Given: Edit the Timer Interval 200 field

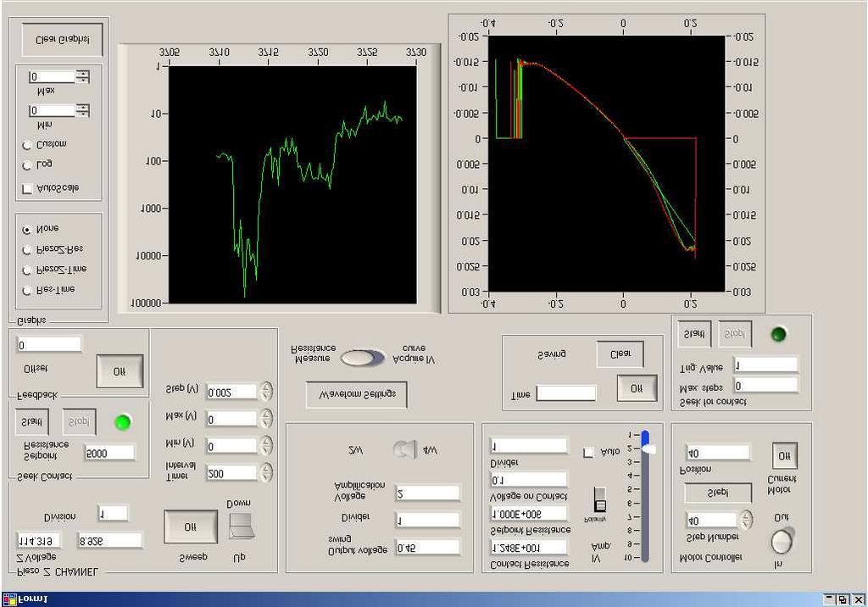Looking at the screenshot, I should coord(231,473).
